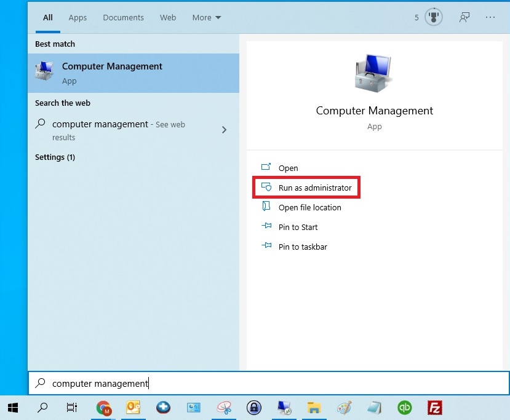Launch QuickBooks from the taskbar
Image resolution: width=510 pixels, height=420 pixels.
[x=405, y=408]
